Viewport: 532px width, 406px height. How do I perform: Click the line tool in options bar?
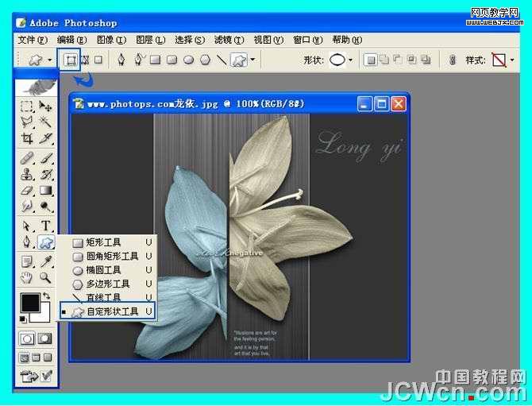[222, 60]
